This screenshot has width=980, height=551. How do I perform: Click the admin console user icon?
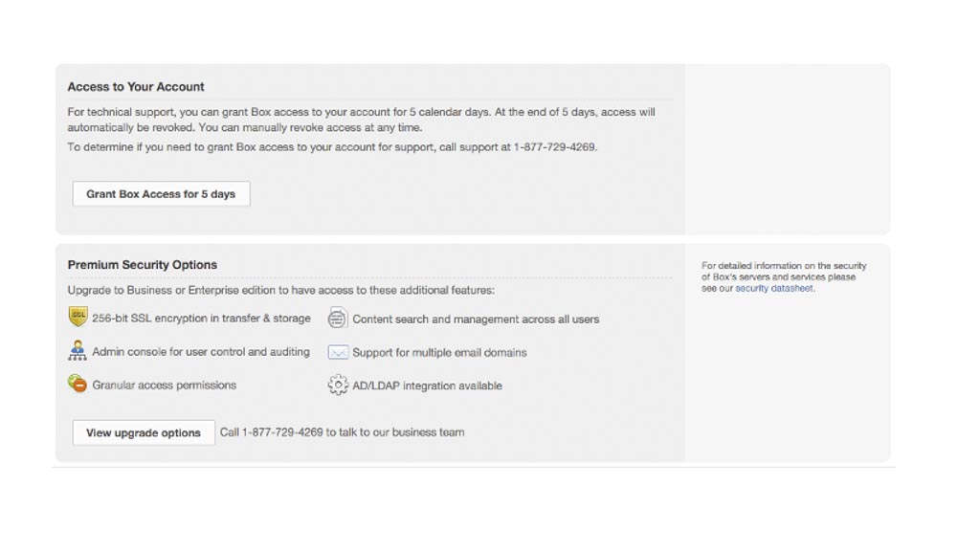(x=78, y=351)
